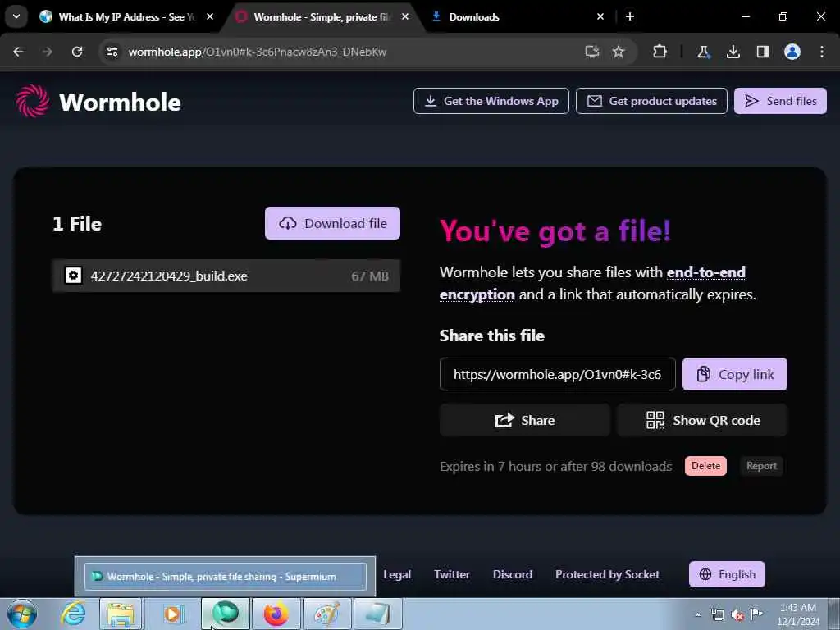This screenshot has height=630, width=840.
Task: Toggle the browser side panel
Action: (762, 52)
